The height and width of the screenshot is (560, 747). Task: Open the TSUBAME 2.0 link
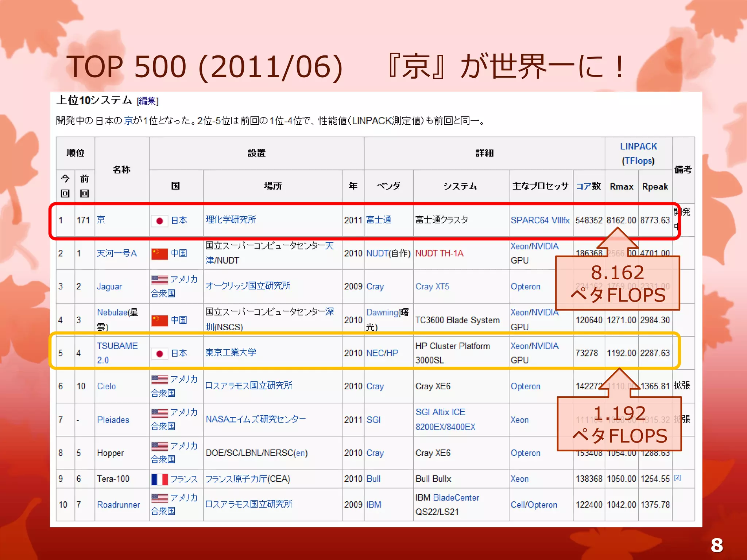point(117,353)
